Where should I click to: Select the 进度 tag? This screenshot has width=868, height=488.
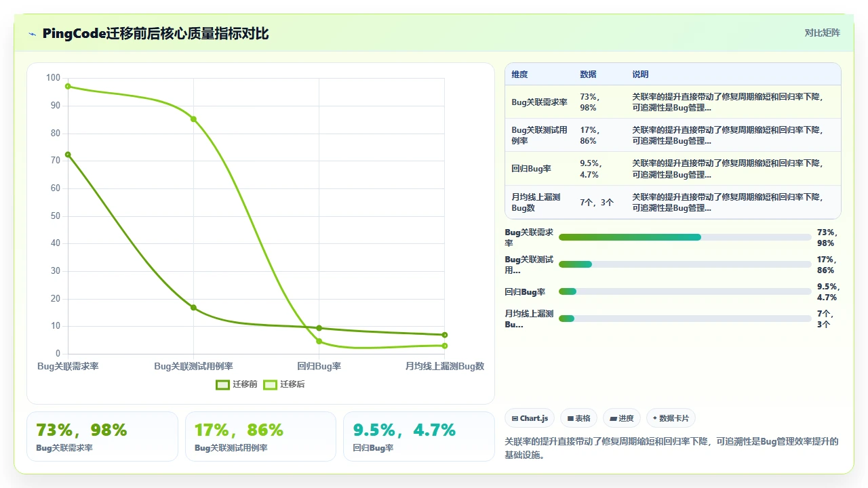pyautogui.click(x=622, y=418)
